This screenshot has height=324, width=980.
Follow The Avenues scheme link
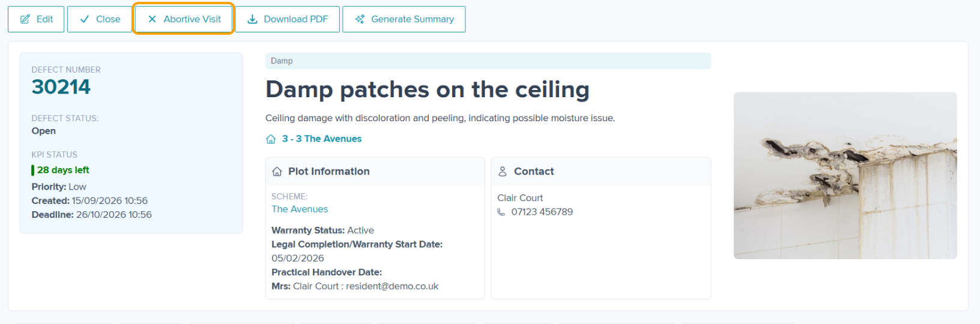click(x=300, y=209)
